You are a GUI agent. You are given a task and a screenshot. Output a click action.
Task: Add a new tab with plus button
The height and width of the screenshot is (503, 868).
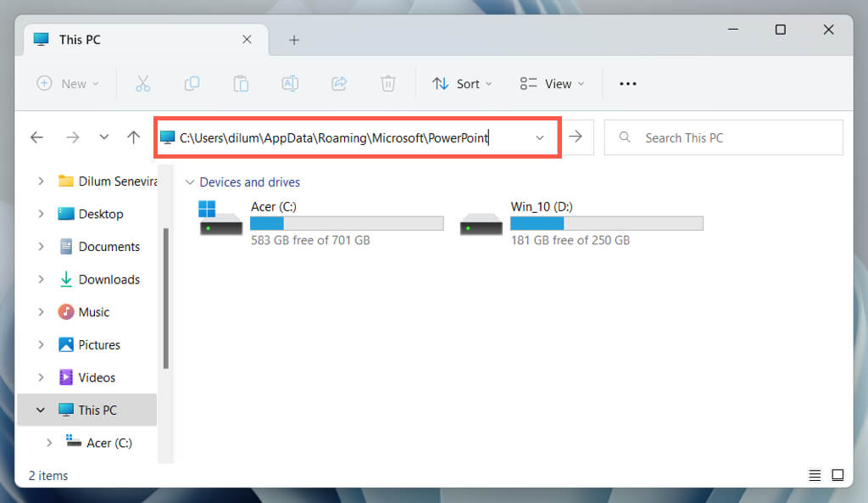pyautogui.click(x=294, y=40)
